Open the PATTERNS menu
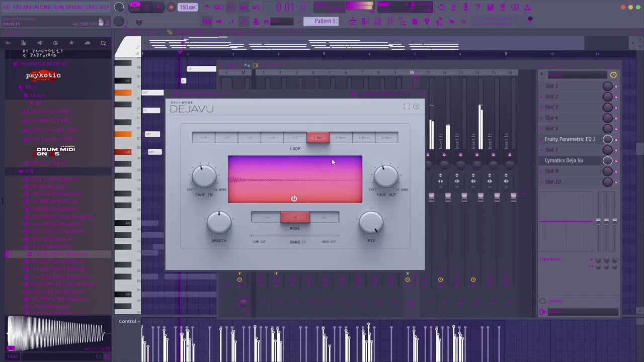 coord(42,7)
